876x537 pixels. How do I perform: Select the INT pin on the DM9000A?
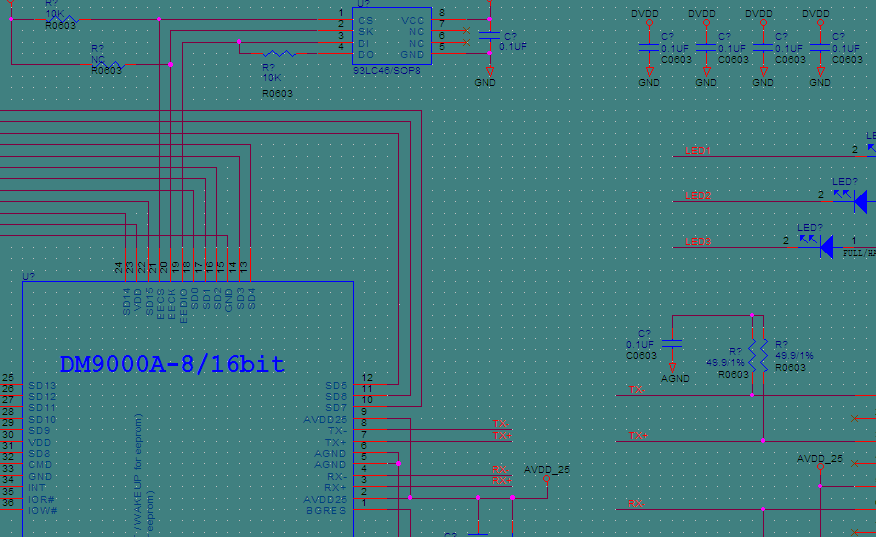(x=37, y=487)
